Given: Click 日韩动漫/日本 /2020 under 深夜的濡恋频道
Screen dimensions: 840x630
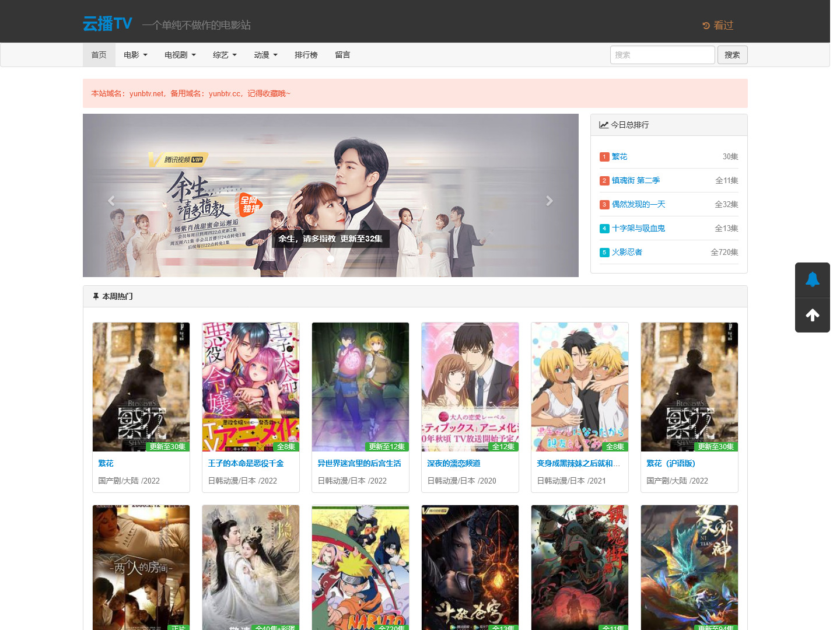Looking at the screenshot, I should [461, 481].
